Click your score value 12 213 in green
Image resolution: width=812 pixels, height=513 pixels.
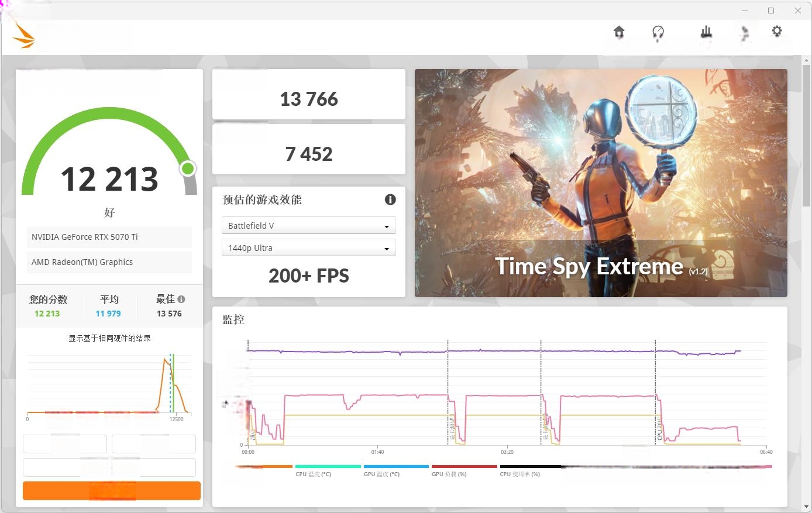click(47, 314)
